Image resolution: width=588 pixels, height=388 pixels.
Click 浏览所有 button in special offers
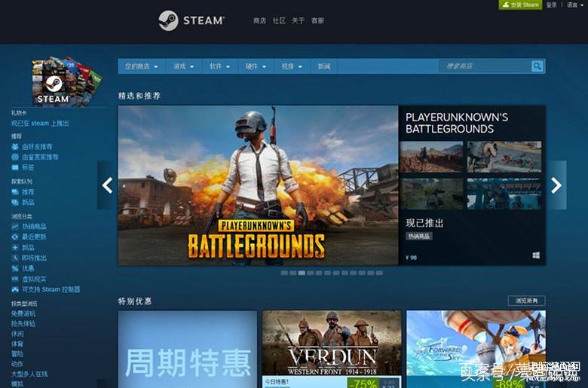click(x=526, y=301)
